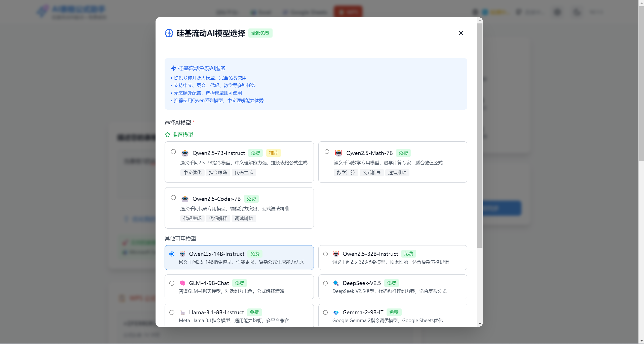Click the brain icon beside dialog title
The width and height of the screenshot is (644, 344).
click(169, 33)
